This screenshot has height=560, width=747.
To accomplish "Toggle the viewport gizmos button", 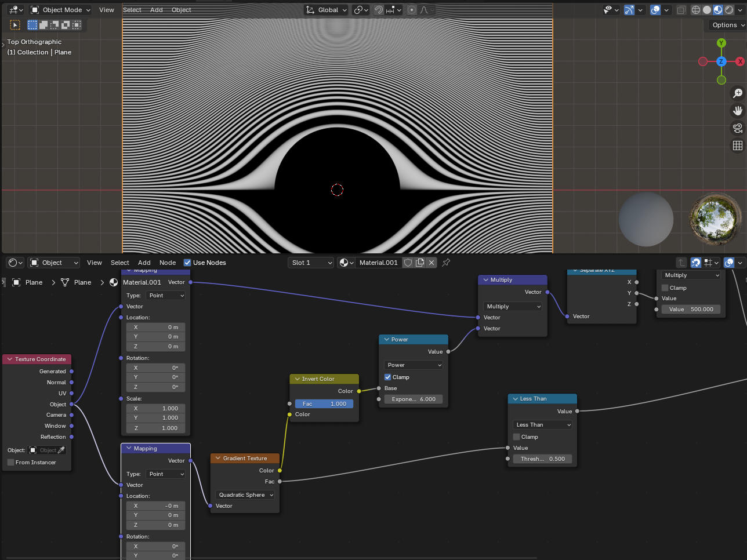I will pyautogui.click(x=629, y=10).
